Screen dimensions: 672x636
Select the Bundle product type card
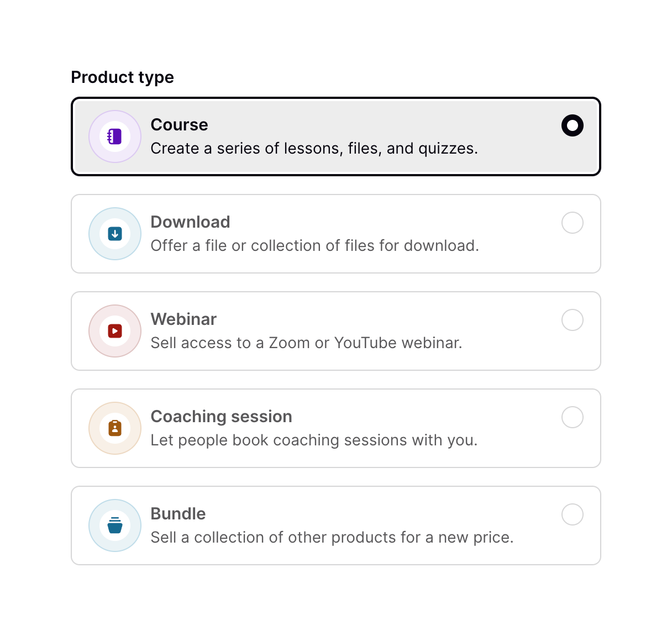(336, 525)
